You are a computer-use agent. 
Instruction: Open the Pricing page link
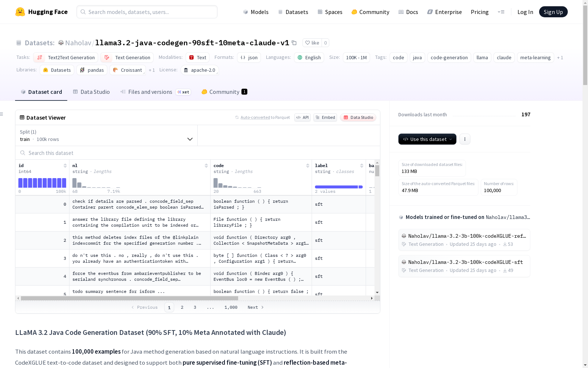pyautogui.click(x=480, y=12)
